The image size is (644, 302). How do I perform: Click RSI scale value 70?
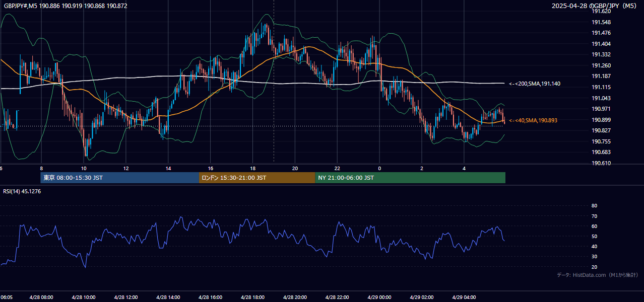click(594, 216)
